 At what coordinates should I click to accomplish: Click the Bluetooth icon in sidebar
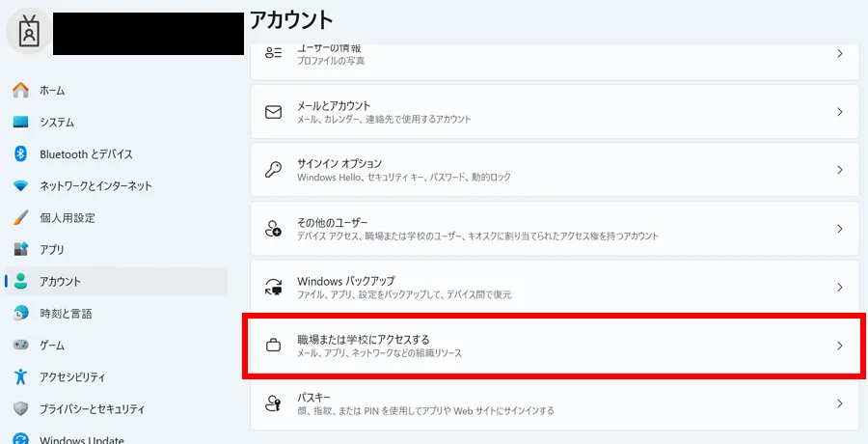point(20,154)
